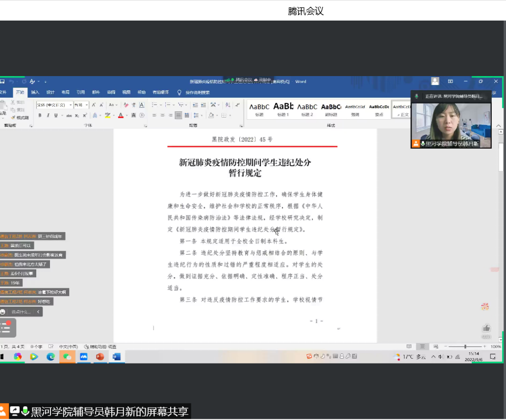506x420 pixels.
Task: Center-align the paragraph text
Action: click(162, 116)
